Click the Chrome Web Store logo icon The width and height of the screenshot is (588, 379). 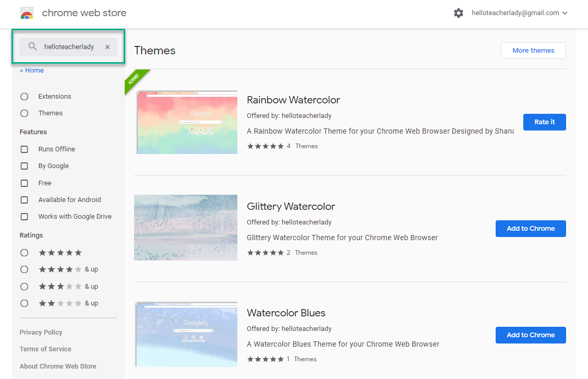27,13
